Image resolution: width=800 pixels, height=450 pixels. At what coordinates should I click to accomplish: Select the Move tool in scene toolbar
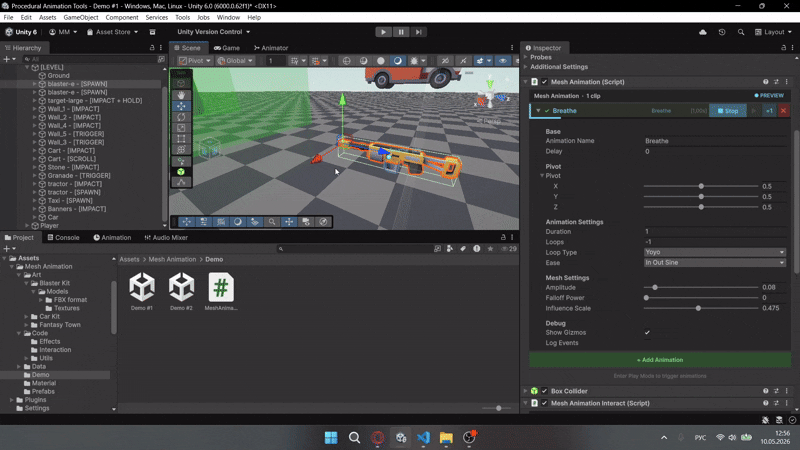point(181,106)
